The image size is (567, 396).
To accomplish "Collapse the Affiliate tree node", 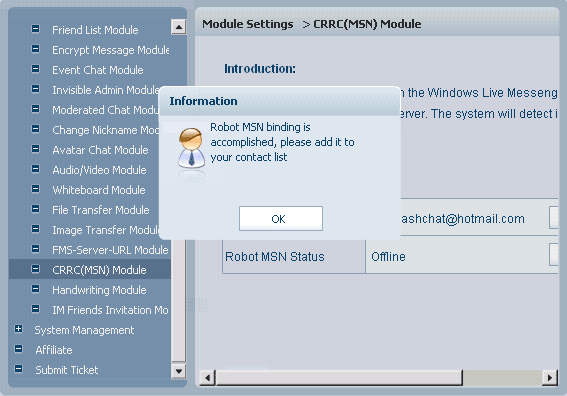I will 18,349.
